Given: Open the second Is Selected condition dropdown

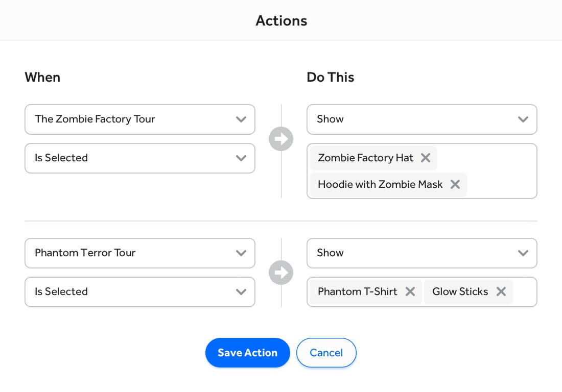Looking at the screenshot, I should (140, 292).
